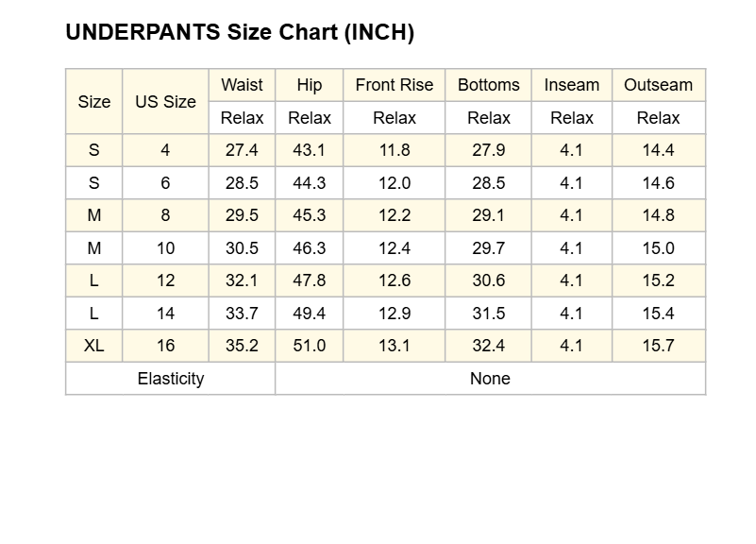This screenshot has height=544, width=756.
Task: Click the Outseam column header
Action: coord(658,85)
